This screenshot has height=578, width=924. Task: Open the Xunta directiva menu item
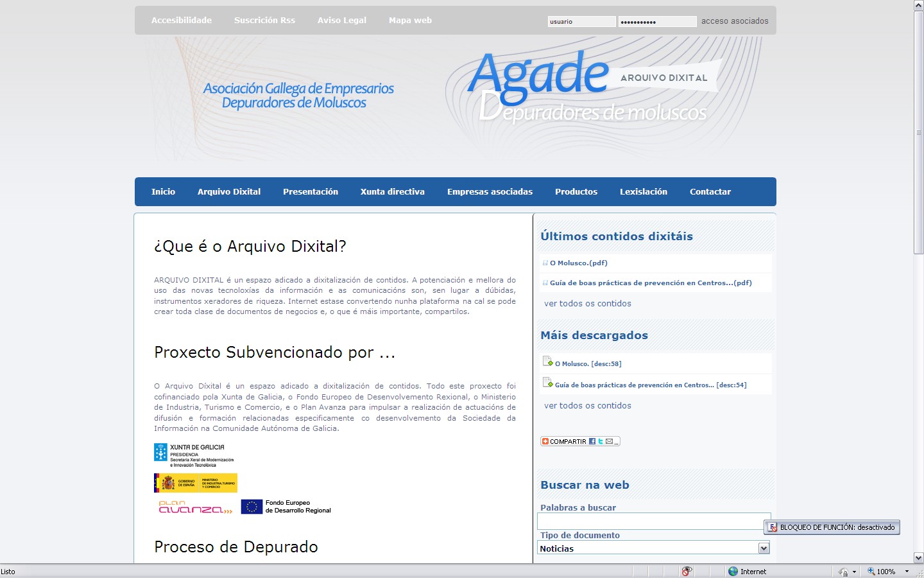click(393, 191)
